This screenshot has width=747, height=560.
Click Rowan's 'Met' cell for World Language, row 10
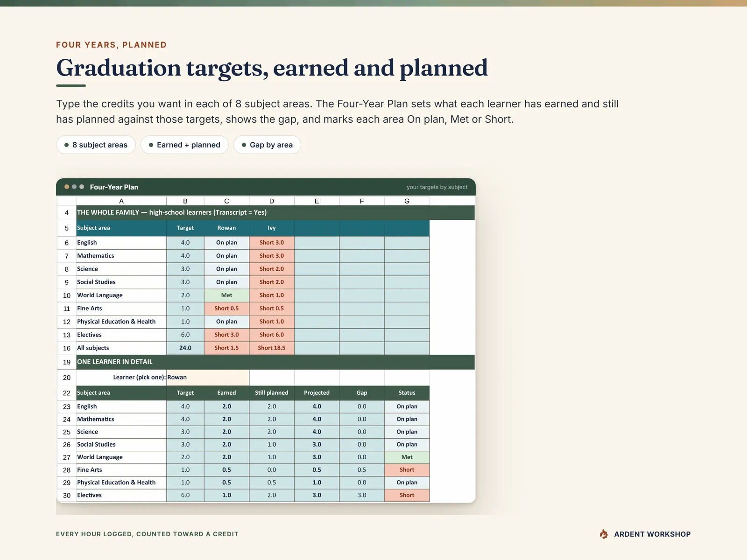point(226,295)
